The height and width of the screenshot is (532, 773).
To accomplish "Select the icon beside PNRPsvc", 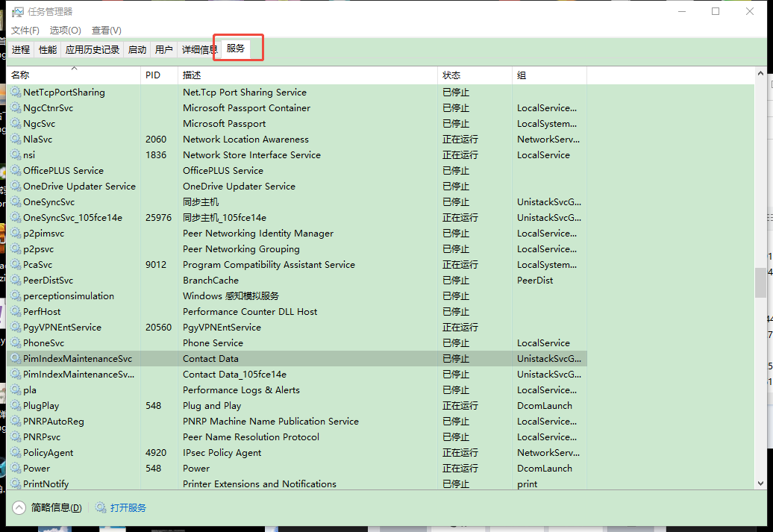I will pyautogui.click(x=16, y=436).
